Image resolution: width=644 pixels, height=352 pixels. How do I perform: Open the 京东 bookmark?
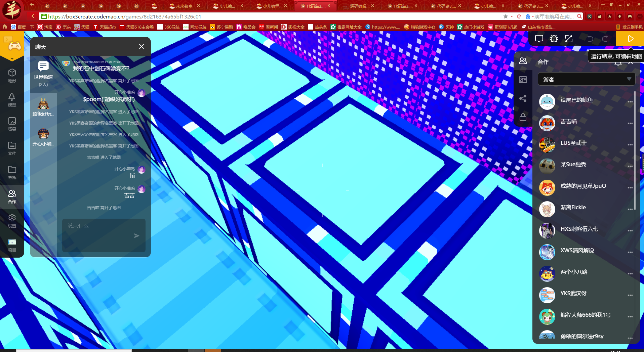point(64,27)
